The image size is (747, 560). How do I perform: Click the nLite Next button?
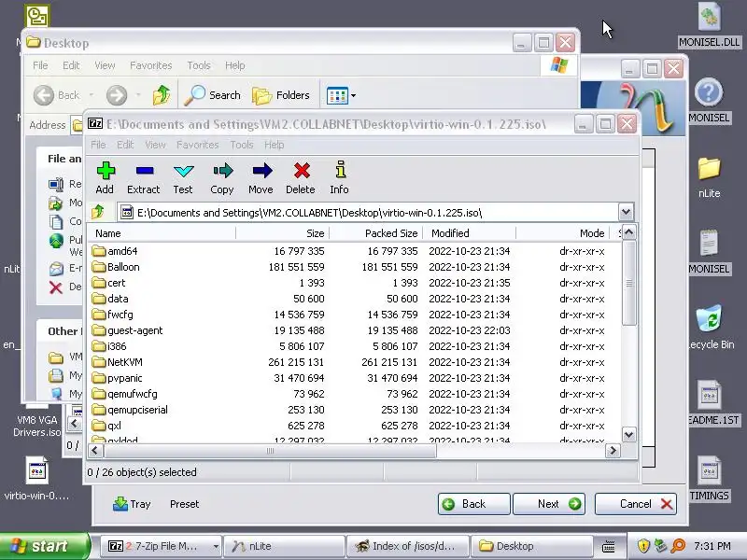pyautogui.click(x=549, y=504)
